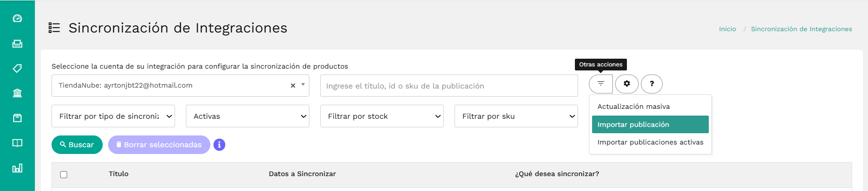Clear the selected TiendaNube account with the x

tap(293, 85)
